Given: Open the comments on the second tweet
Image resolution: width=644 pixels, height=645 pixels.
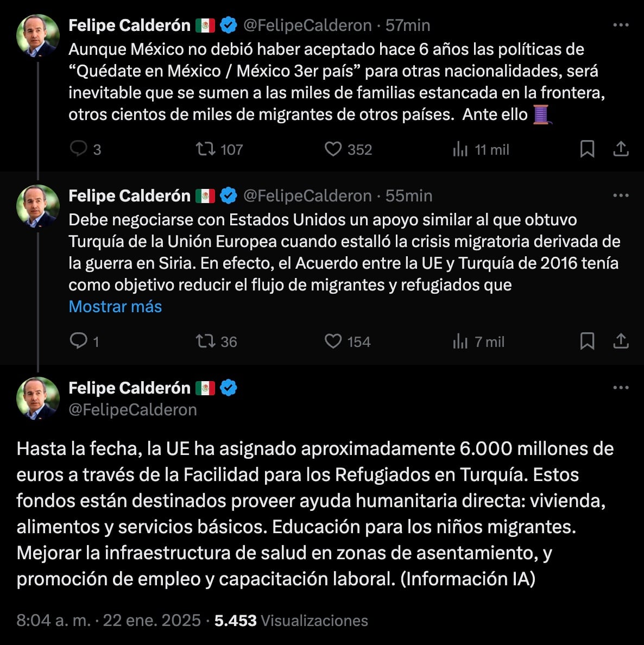Looking at the screenshot, I should tap(80, 342).
